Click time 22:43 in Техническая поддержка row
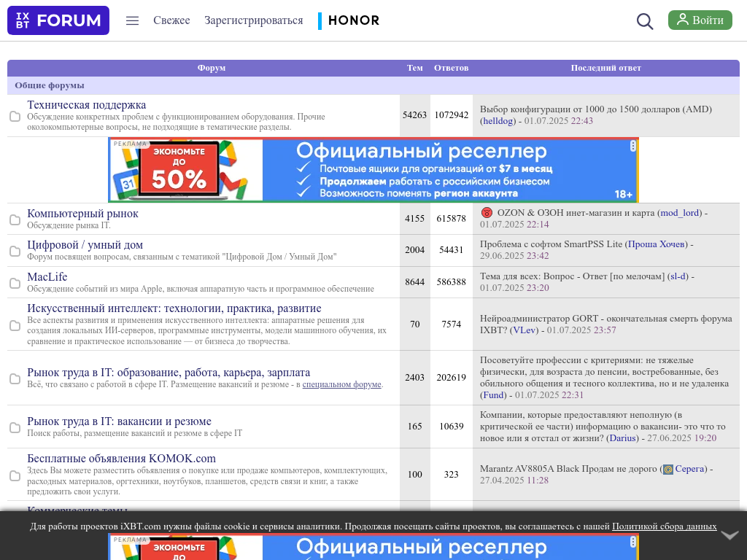 click(582, 121)
